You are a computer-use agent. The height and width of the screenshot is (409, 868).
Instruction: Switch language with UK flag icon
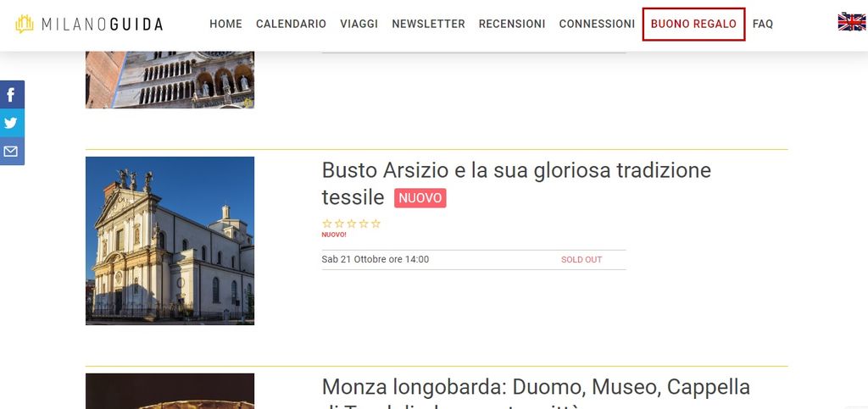[x=851, y=22]
